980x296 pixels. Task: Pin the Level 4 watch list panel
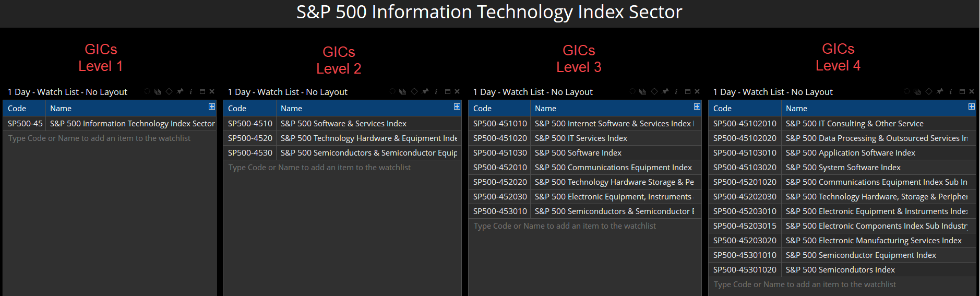pyautogui.click(x=940, y=91)
